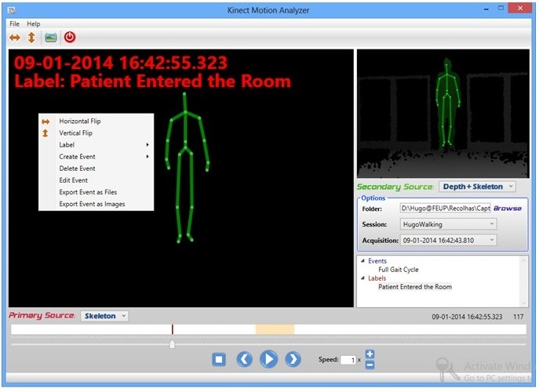Step to the previous frame

tap(245, 359)
